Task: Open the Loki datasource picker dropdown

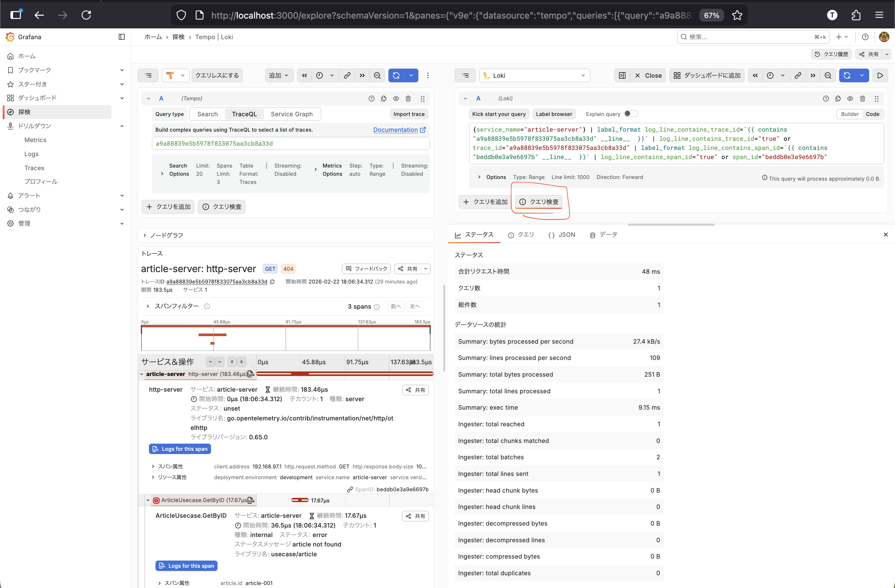Action: coord(534,75)
